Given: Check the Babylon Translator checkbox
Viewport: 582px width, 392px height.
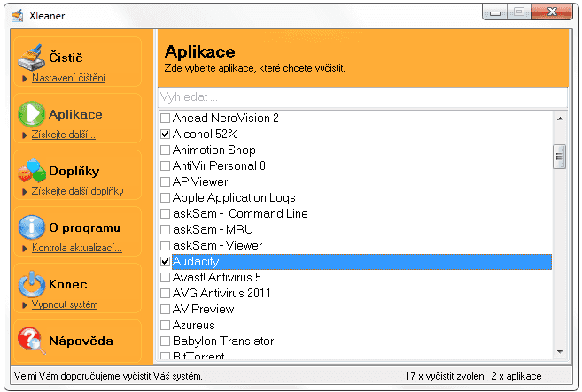Looking at the screenshot, I should (x=165, y=342).
